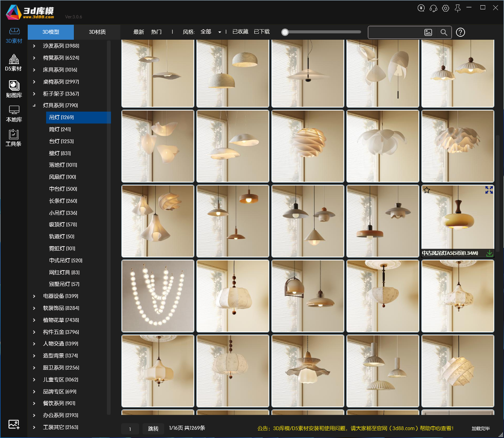Select the 台灯 [1253] subcategory
The image size is (504, 438).
point(61,141)
